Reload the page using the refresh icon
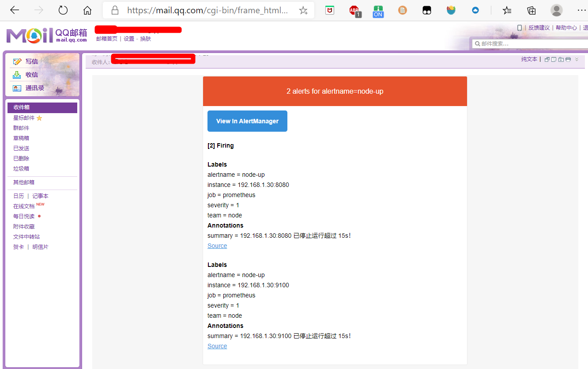The height and width of the screenshot is (369, 588). pyautogui.click(x=63, y=10)
